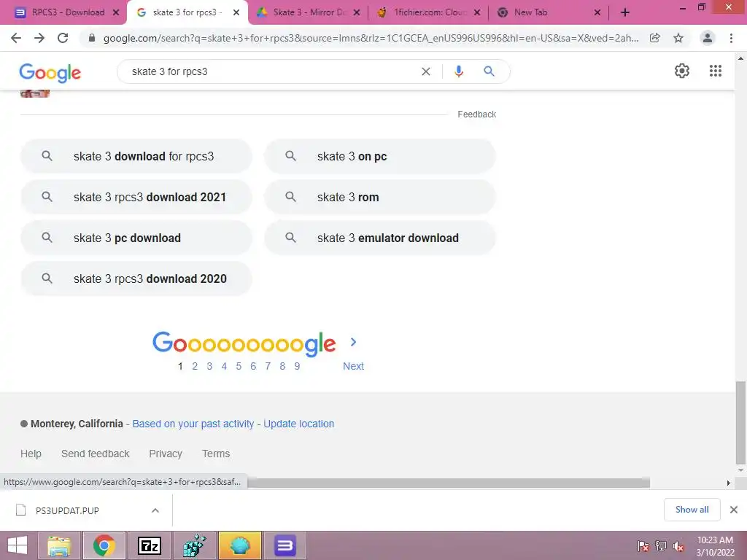Close the Skate 3 - Mirror tab

(x=356, y=13)
